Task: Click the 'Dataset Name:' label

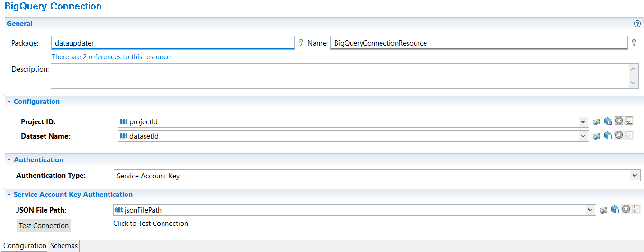Action: click(45, 136)
